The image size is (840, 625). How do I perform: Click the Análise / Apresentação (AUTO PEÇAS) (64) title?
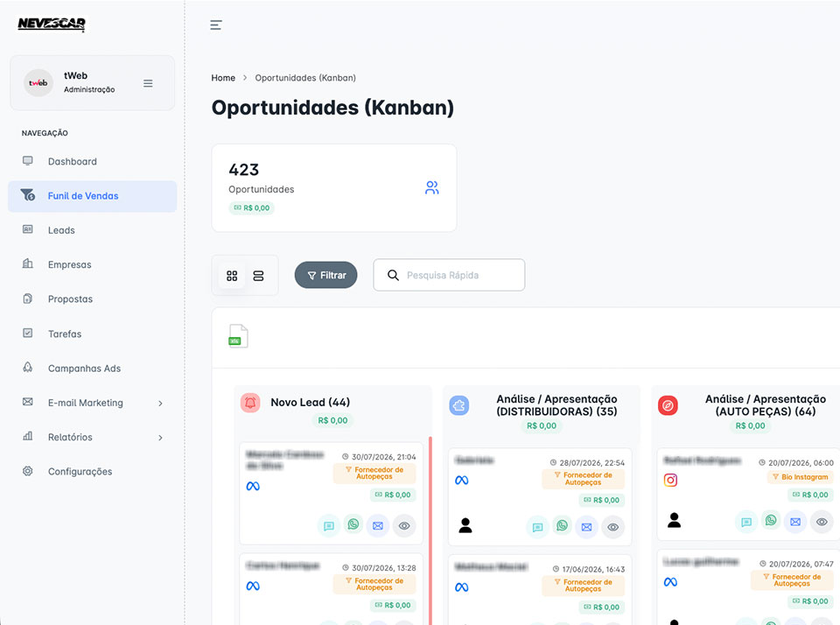point(766,405)
